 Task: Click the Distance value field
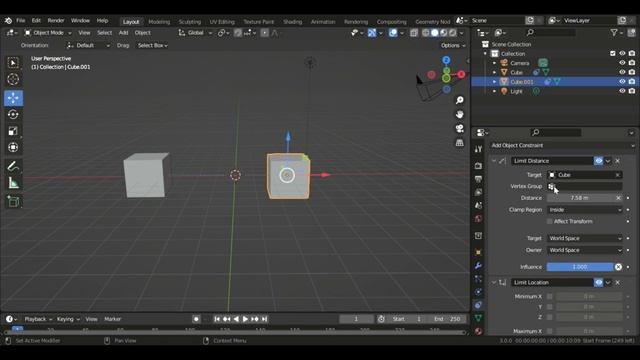click(x=580, y=198)
